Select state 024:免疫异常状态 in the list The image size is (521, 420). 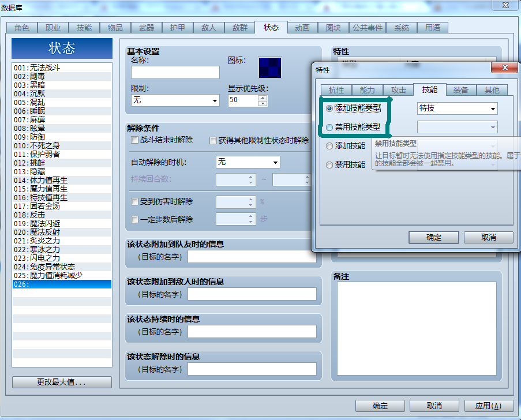pyautogui.click(x=62, y=267)
